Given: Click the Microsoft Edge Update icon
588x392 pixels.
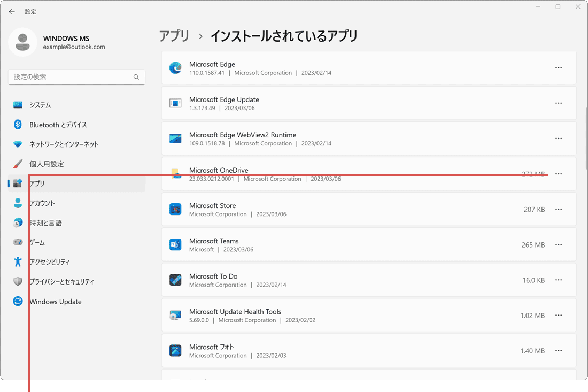Looking at the screenshot, I should 175,103.
